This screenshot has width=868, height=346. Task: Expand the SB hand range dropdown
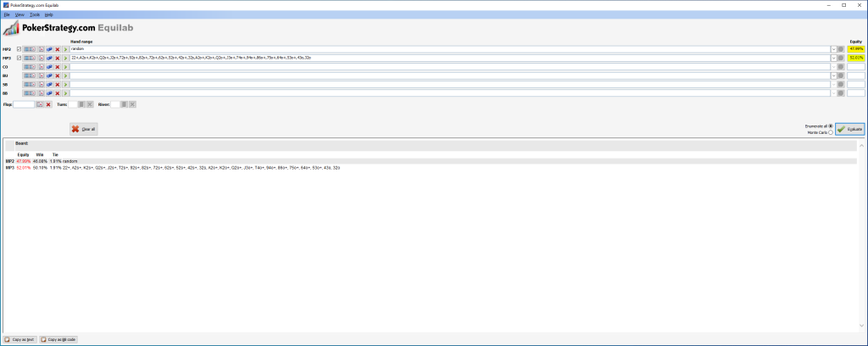pyautogui.click(x=834, y=85)
